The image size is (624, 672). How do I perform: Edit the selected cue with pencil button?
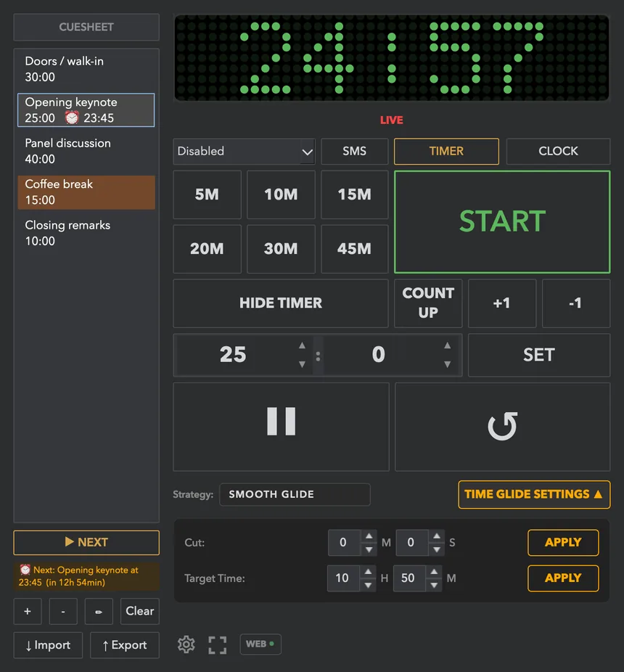(x=99, y=611)
